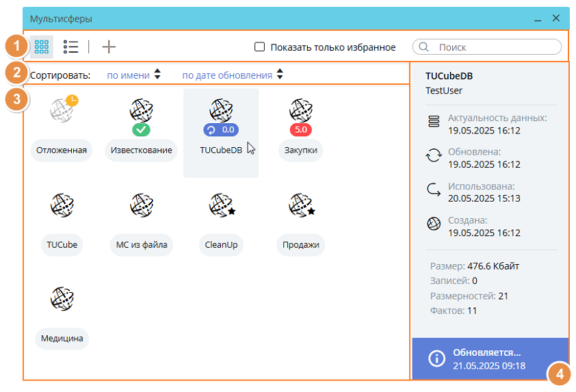Sort multispheres "по дате обновления"

226,75
